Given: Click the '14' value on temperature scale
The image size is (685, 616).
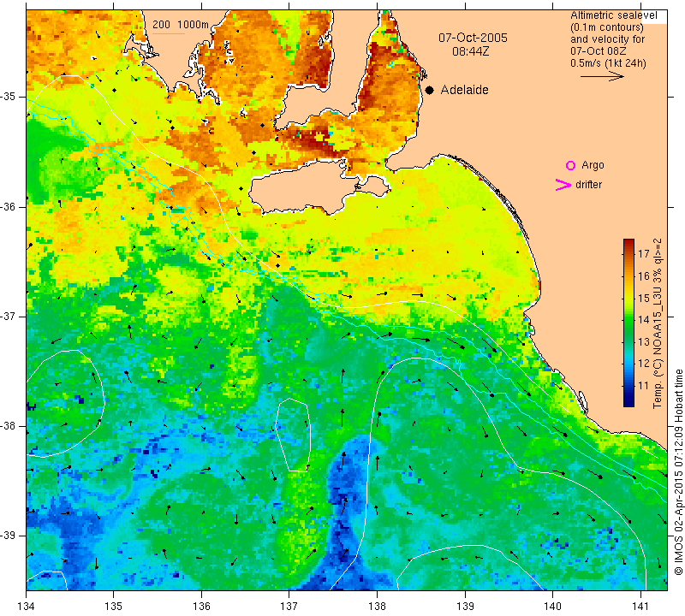Looking at the screenshot, I should pos(644,319).
